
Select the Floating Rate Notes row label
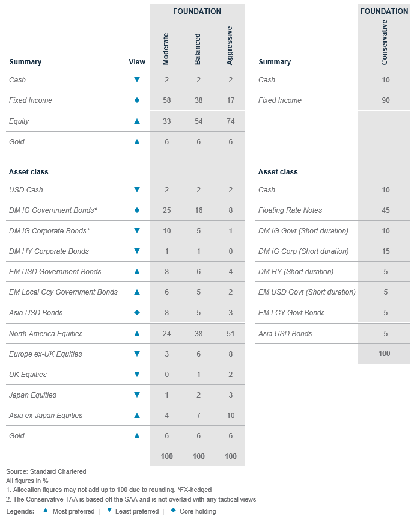pyautogui.click(x=290, y=210)
